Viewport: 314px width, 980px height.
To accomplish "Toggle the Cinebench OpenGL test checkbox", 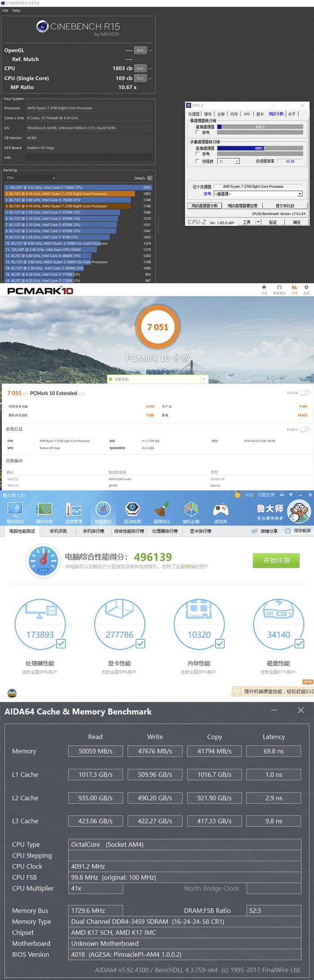I will click(151, 50).
